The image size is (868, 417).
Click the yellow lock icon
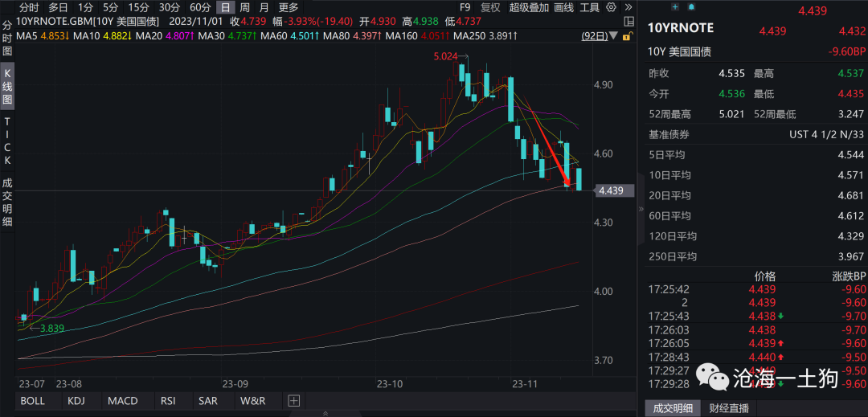(627, 36)
